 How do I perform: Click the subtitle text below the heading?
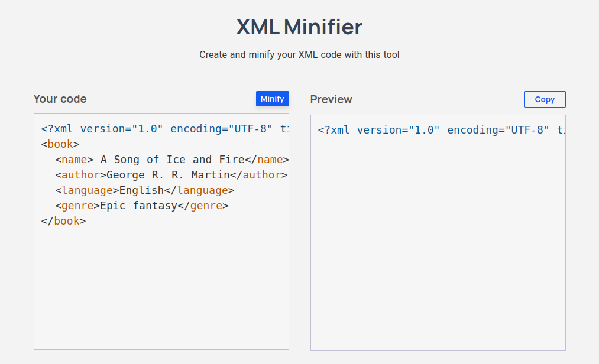click(299, 55)
